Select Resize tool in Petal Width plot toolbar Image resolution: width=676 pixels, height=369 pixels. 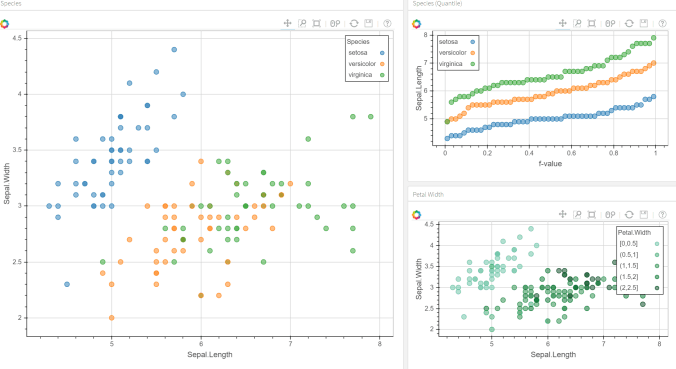(x=592, y=214)
